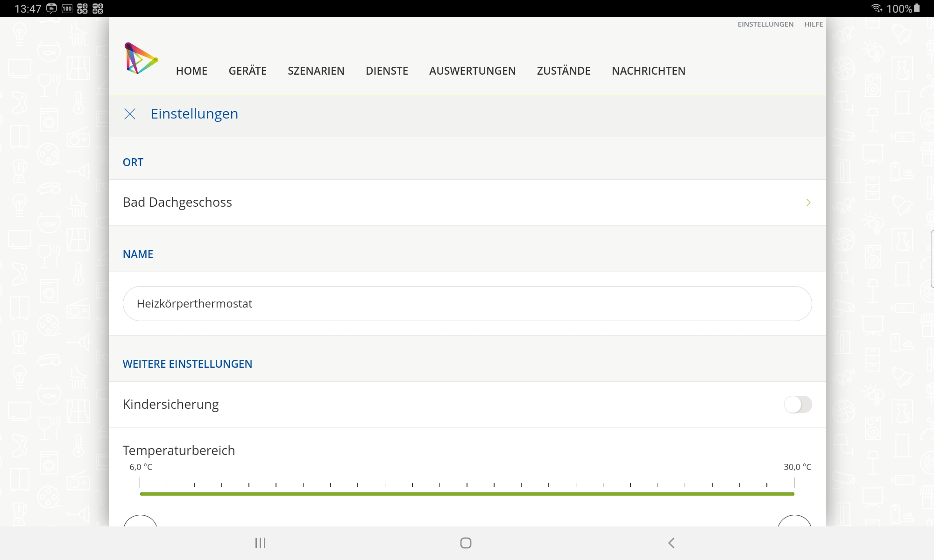This screenshot has width=934, height=560.
Task: Click the green Temperaturbereich slider track
Action: coord(467,494)
